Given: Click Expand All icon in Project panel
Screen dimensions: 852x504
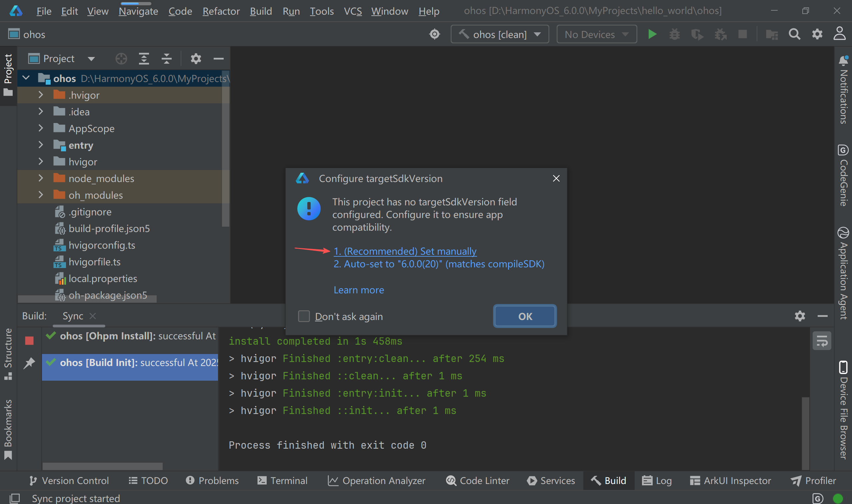Looking at the screenshot, I should [144, 59].
